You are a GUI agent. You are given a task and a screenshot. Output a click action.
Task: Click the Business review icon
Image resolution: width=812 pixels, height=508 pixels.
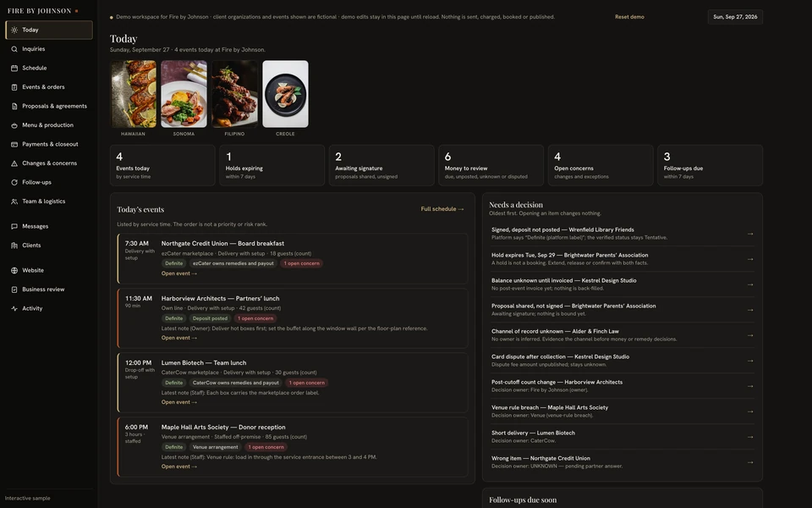point(14,290)
